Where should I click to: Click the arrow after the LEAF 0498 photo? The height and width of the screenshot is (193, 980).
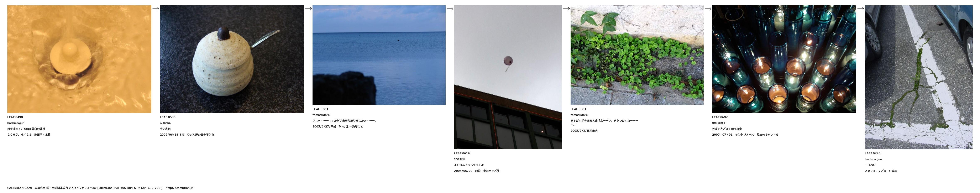(156, 9)
